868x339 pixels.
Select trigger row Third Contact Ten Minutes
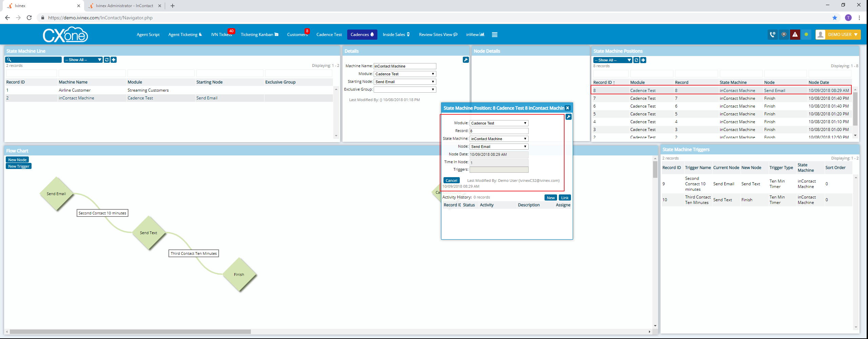pyautogui.click(x=757, y=200)
